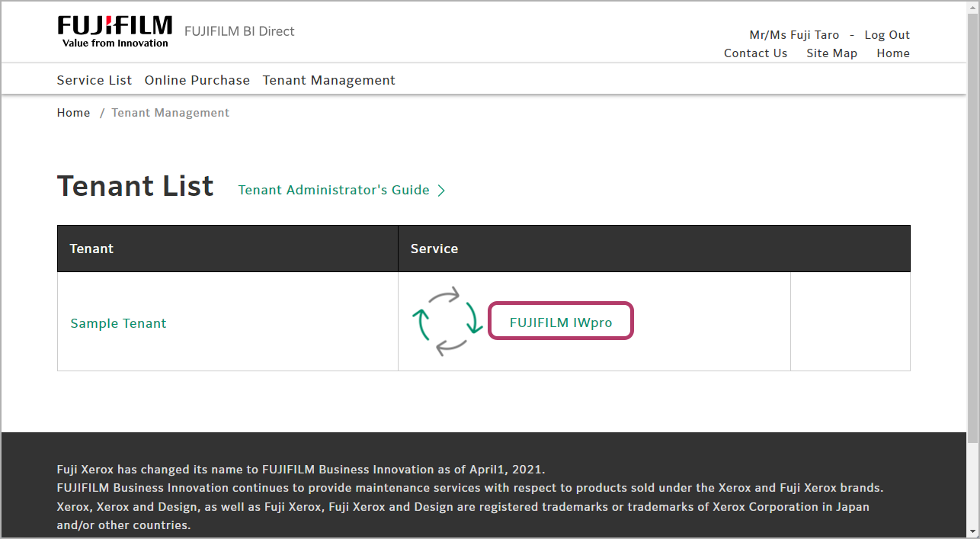This screenshot has width=980, height=539.
Task: Open the Service List menu
Action: tap(94, 80)
